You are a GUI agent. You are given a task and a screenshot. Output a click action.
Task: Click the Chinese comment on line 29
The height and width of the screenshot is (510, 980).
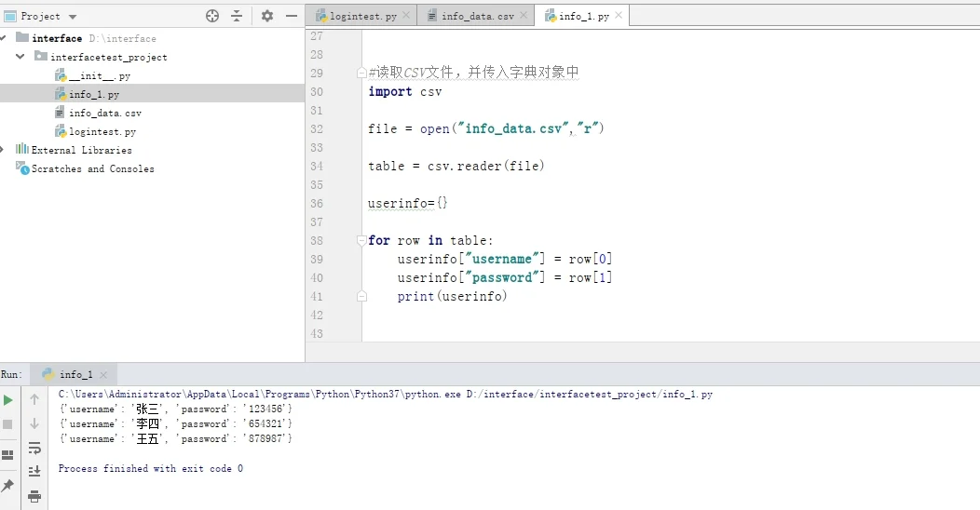tap(474, 73)
